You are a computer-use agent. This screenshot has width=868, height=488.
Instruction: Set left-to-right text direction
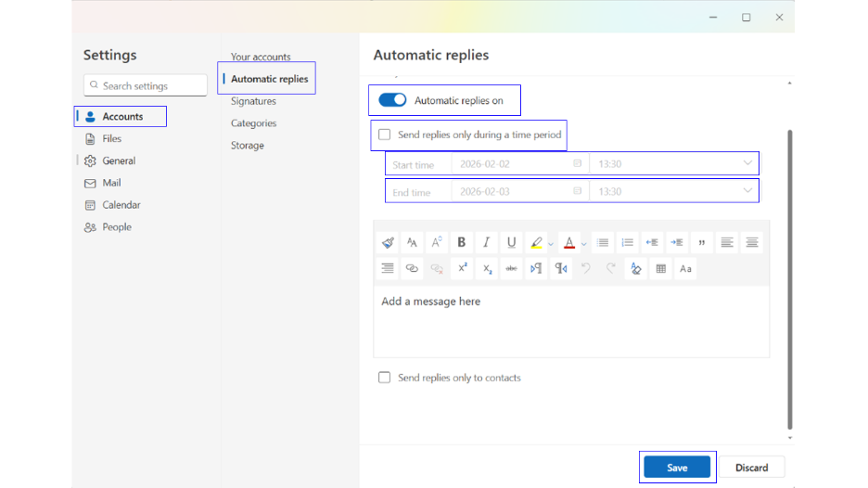[x=536, y=269]
